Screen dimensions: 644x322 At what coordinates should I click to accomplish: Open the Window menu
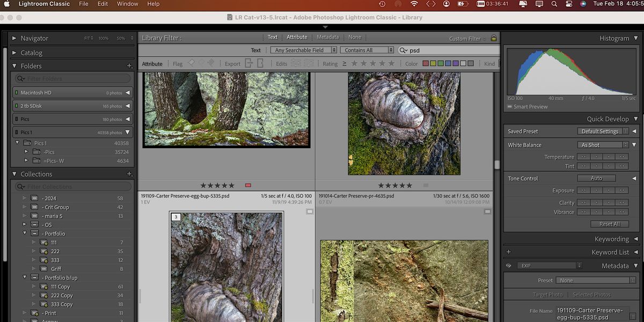click(x=127, y=4)
